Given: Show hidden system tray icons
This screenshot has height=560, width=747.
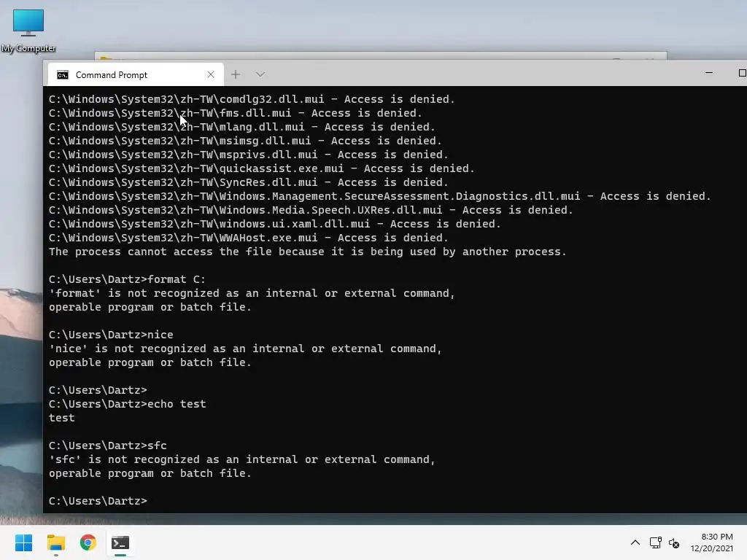Looking at the screenshot, I should point(635,542).
